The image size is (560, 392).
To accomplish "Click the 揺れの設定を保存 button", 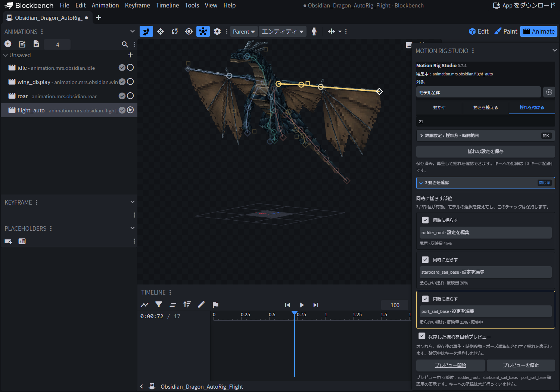I will click(485, 151).
